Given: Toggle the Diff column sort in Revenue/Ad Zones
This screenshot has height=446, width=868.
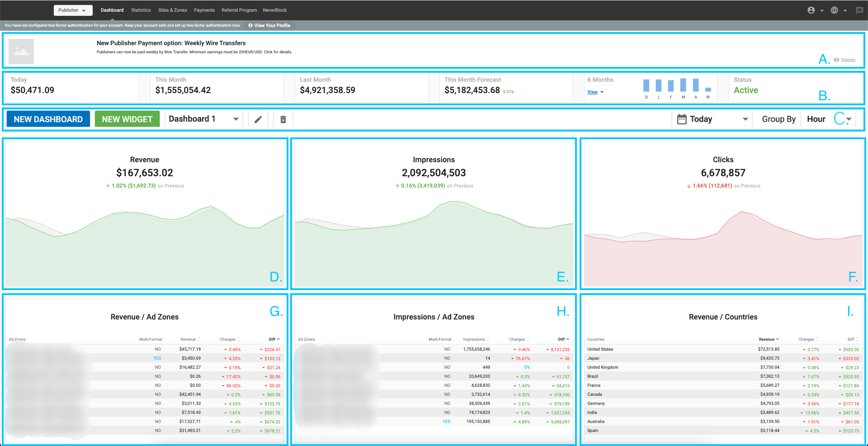Looking at the screenshot, I should point(278,339).
